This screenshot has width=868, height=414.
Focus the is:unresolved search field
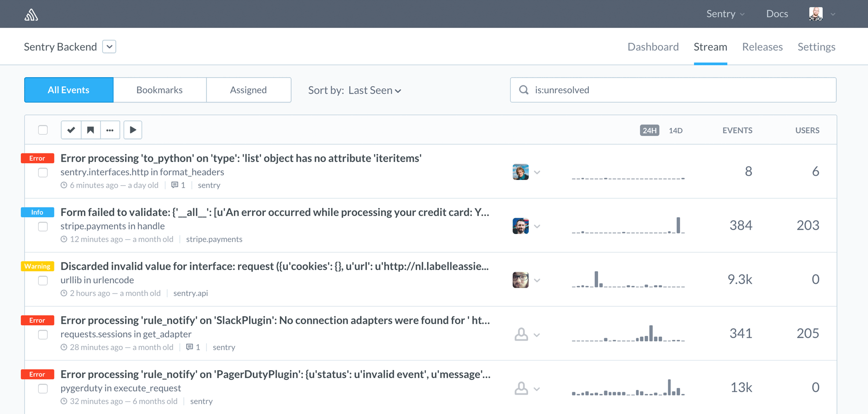point(673,90)
